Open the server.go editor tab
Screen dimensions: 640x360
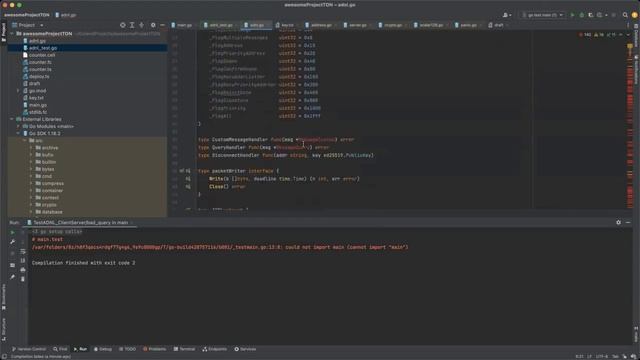coord(356,25)
